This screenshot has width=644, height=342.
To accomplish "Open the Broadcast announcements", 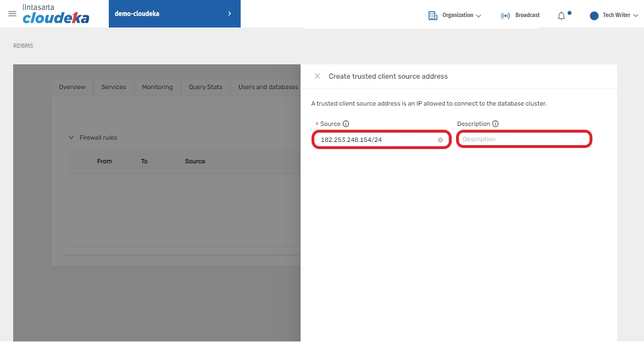I will click(x=520, y=15).
